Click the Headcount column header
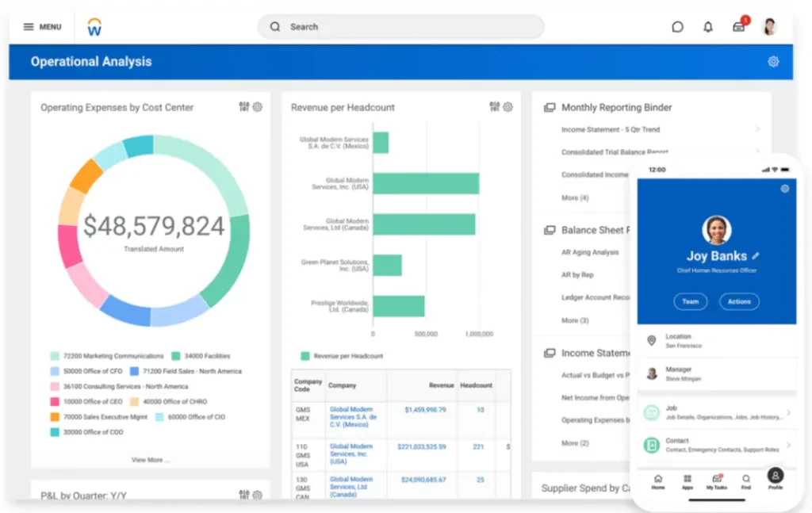The width and height of the screenshot is (812, 513). coord(476,385)
